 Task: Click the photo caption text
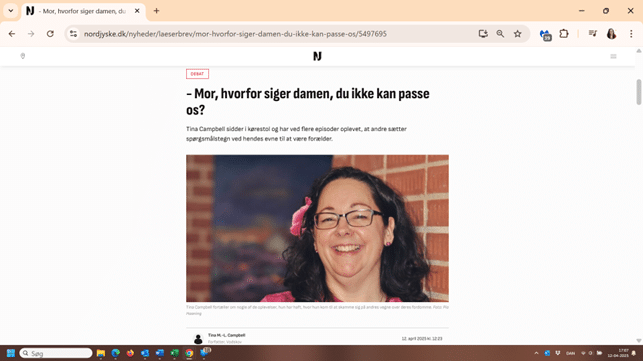317,310
